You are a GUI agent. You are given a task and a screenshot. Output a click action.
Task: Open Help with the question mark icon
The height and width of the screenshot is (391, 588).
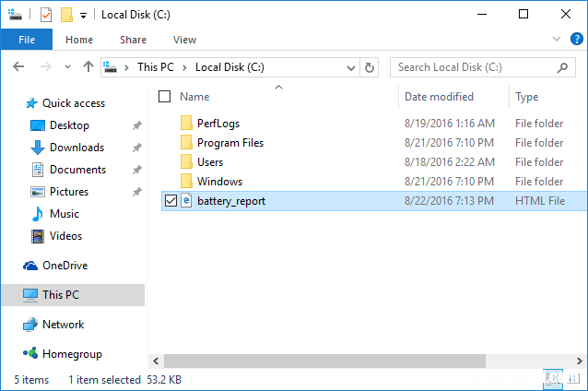(x=576, y=39)
